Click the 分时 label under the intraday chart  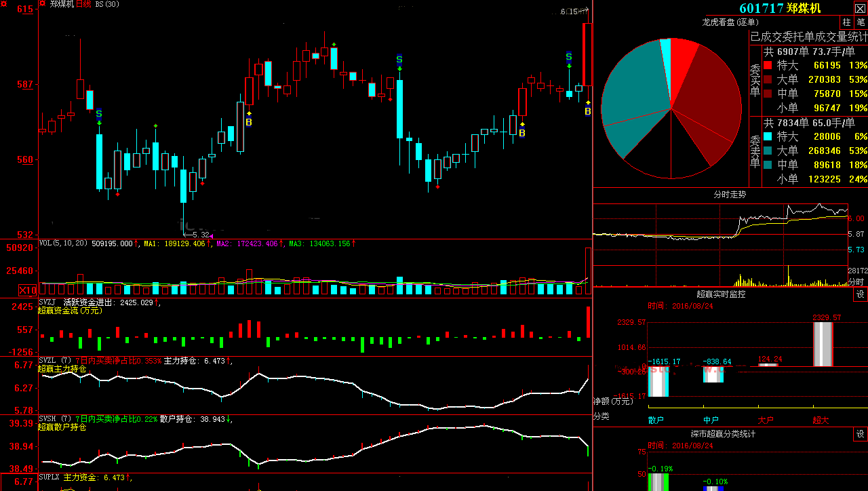(x=856, y=281)
